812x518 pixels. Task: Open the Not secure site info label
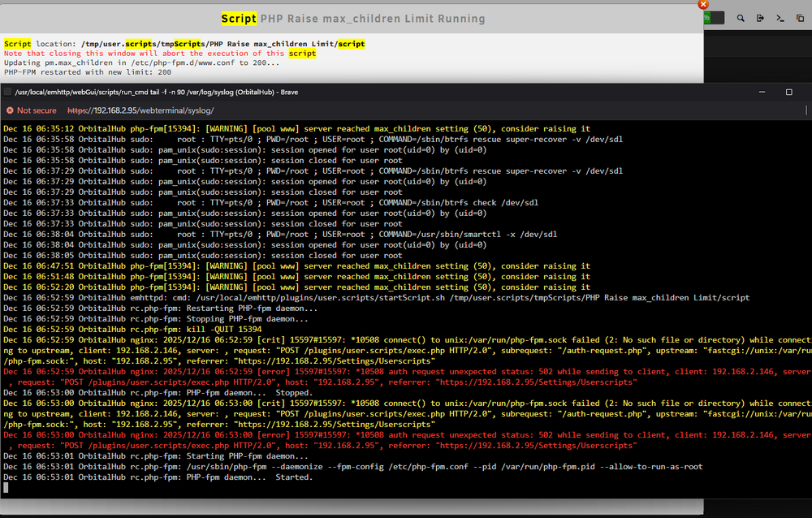coord(37,110)
